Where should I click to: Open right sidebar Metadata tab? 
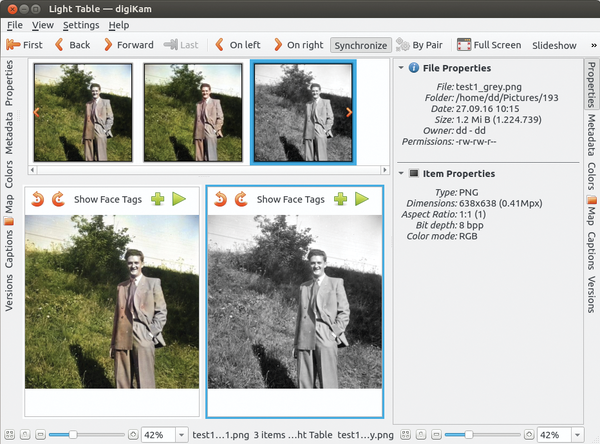[x=592, y=135]
